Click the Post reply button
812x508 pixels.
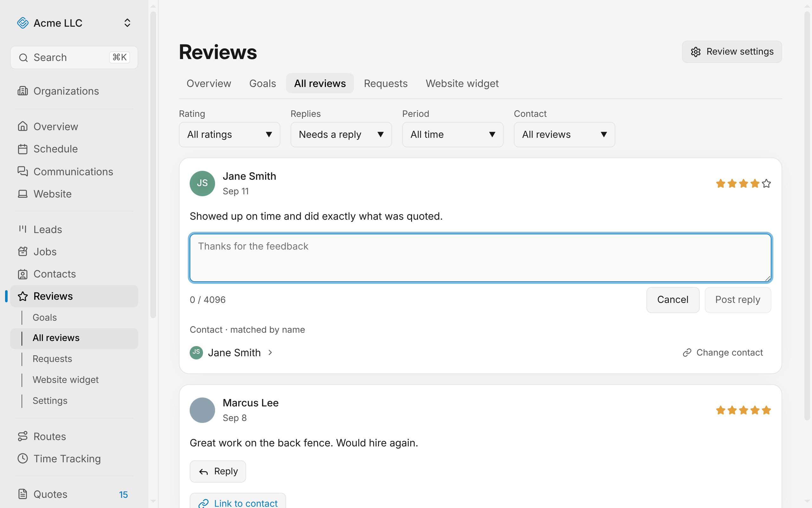[x=737, y=300]
